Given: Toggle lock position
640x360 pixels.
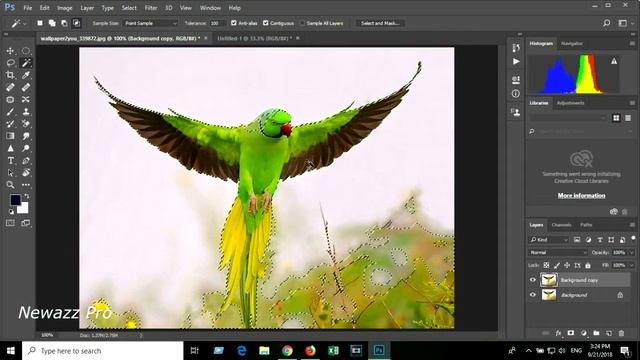Looking at the screenshot, I should (x=567, y=265).
